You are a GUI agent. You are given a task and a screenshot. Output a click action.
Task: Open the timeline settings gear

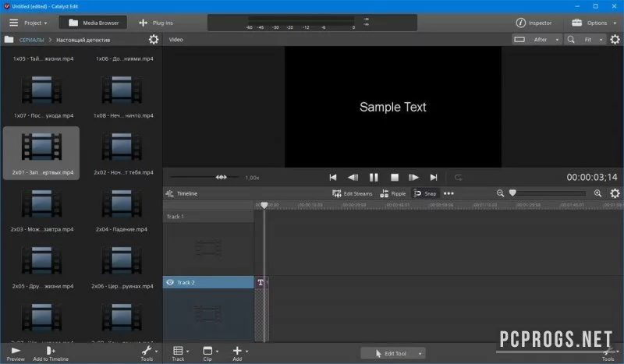coord(615,193)
